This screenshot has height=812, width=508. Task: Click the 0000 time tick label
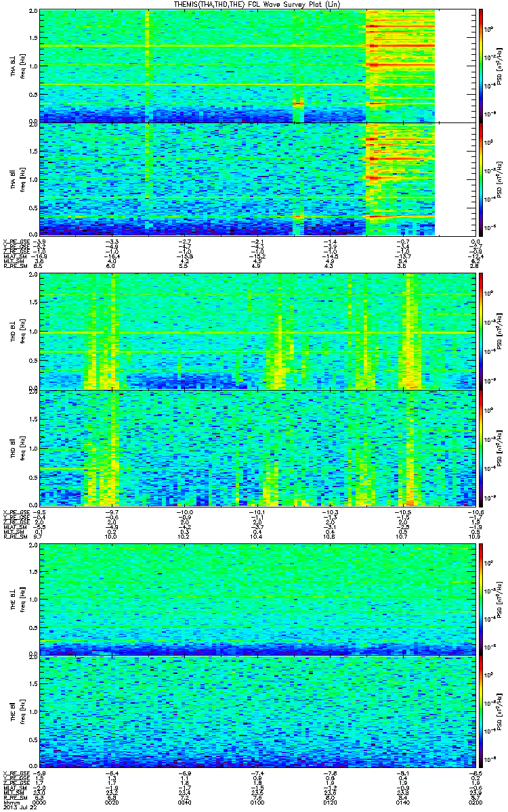pyautogui.click(x=39, y=801)
